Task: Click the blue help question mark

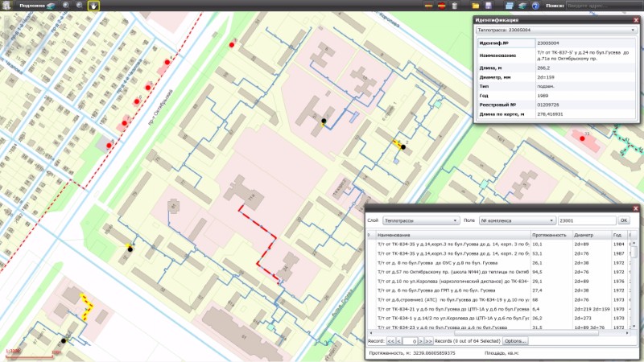Action: (535, 6)
